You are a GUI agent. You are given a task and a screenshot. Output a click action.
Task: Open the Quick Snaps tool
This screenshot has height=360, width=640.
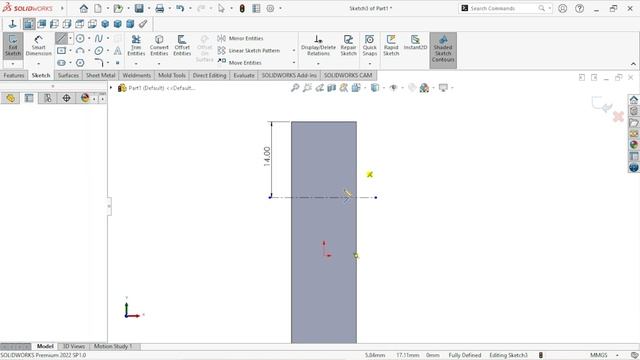(x=369, y=45)
